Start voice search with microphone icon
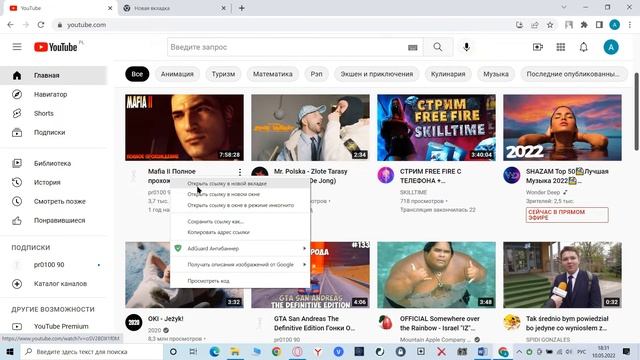 [x=467, y=47]
